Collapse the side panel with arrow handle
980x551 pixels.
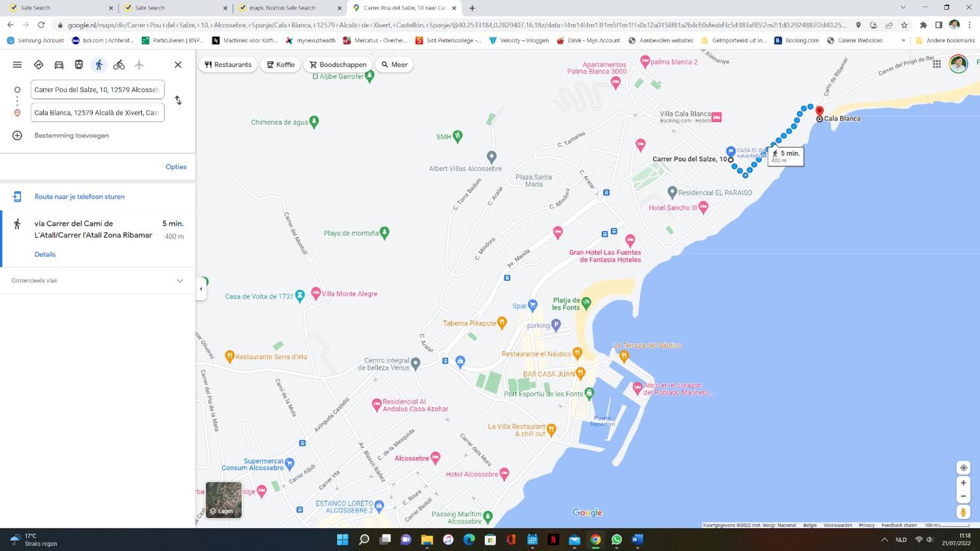[201, 289]
